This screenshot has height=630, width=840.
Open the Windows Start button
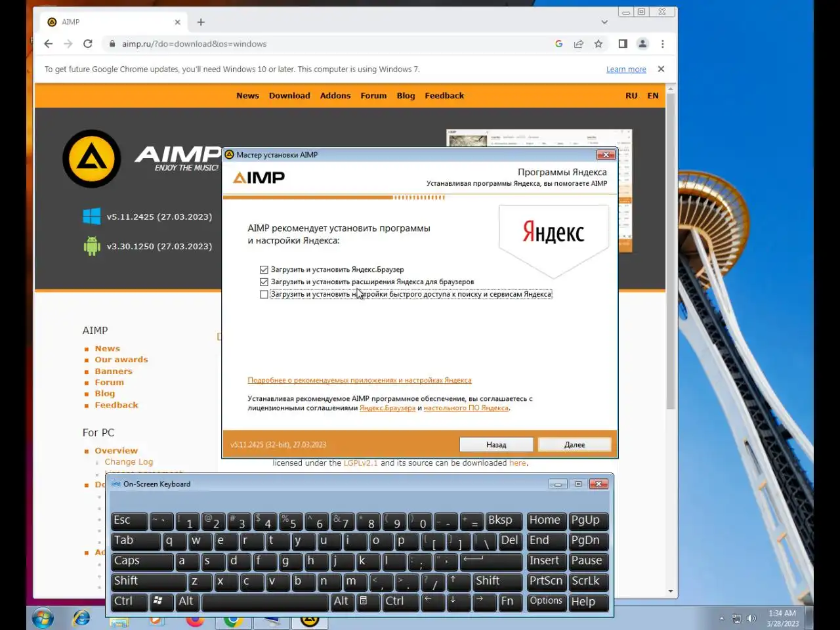click(43, 618)
